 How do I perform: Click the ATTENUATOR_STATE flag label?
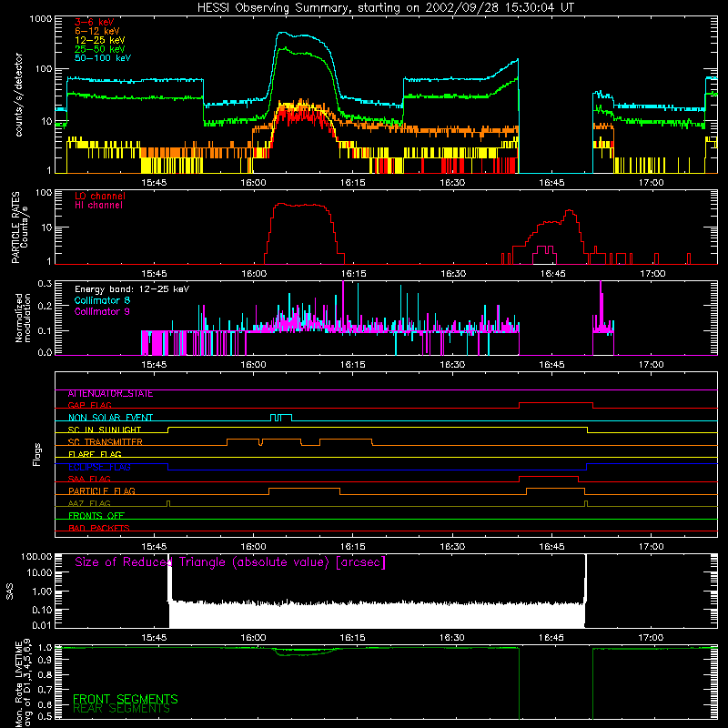coord(110,394)
